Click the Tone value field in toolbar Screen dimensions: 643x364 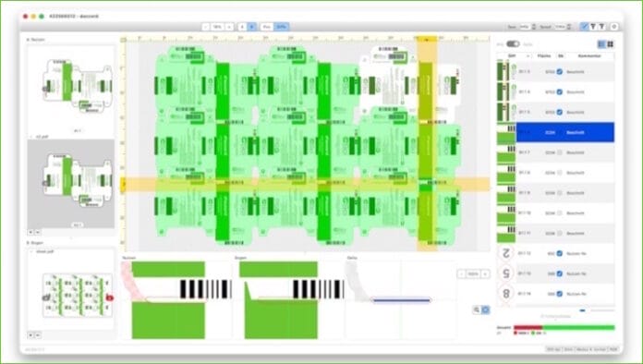coord(525,27)
